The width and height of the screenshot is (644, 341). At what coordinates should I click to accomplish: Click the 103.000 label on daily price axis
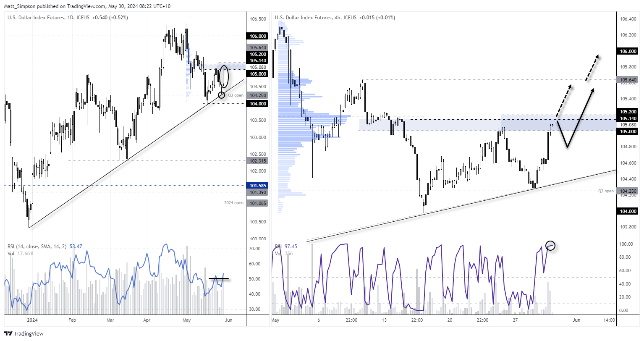pos(258,137)
